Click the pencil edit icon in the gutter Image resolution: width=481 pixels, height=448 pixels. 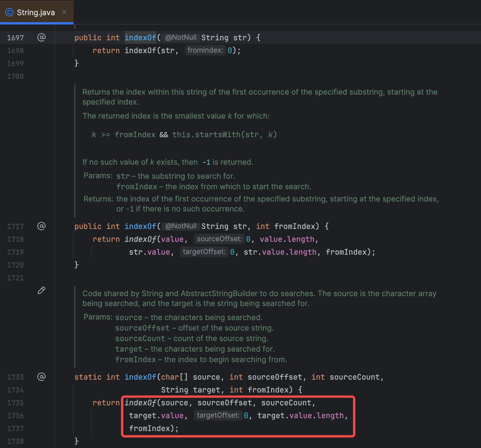click(x=42, y=290)
